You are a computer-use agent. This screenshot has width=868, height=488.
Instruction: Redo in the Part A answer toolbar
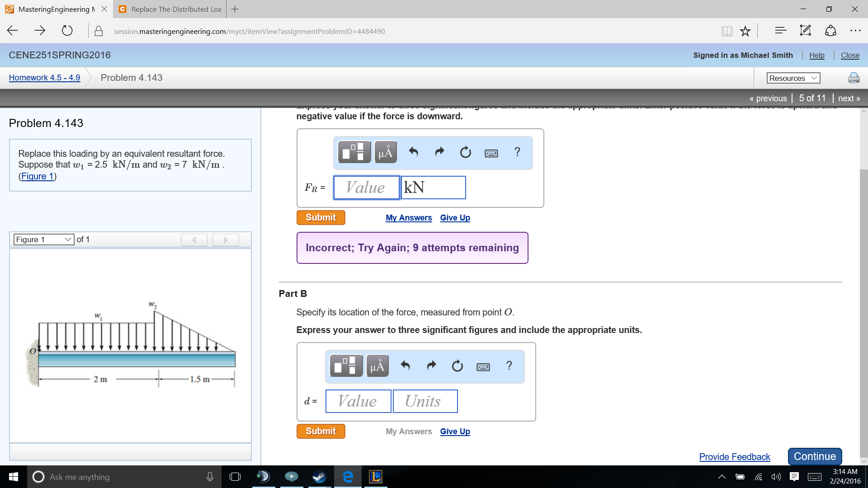tap(439, 152)
